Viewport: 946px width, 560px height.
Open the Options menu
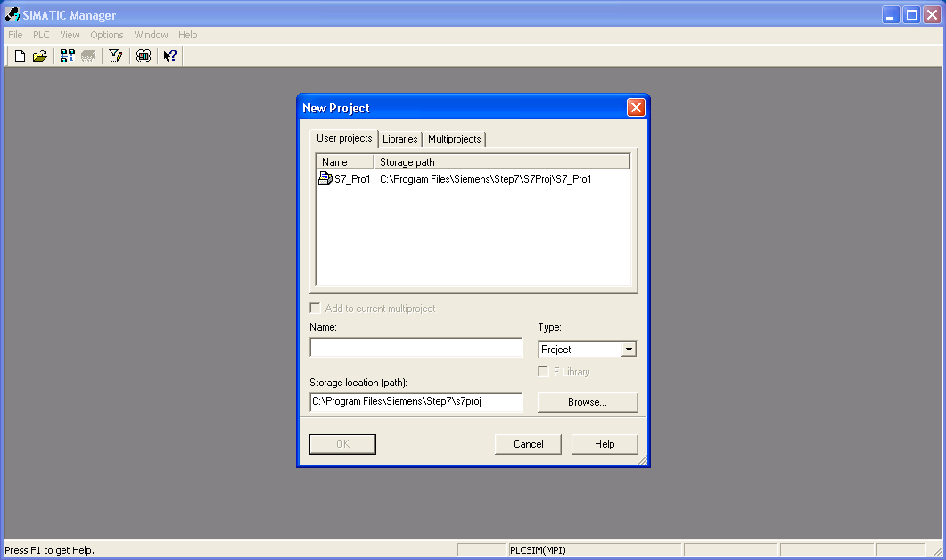click(107, 35)
